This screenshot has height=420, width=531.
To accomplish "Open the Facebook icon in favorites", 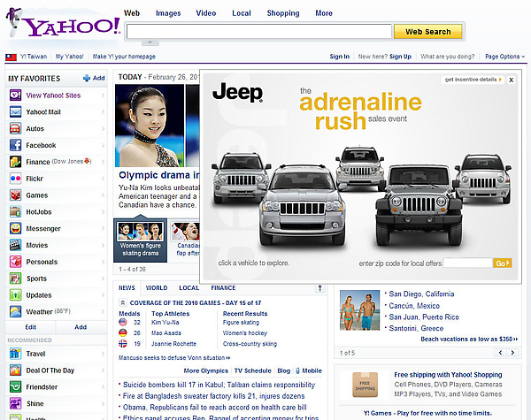I will coord(16,145).
